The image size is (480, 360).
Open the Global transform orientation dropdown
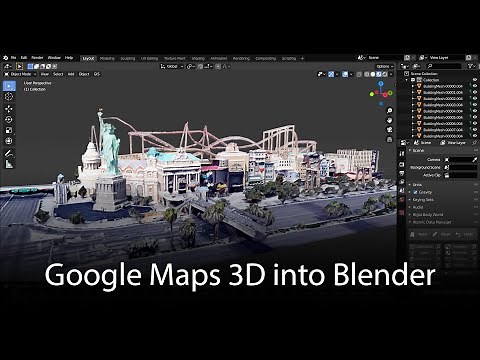click(172, 66)
